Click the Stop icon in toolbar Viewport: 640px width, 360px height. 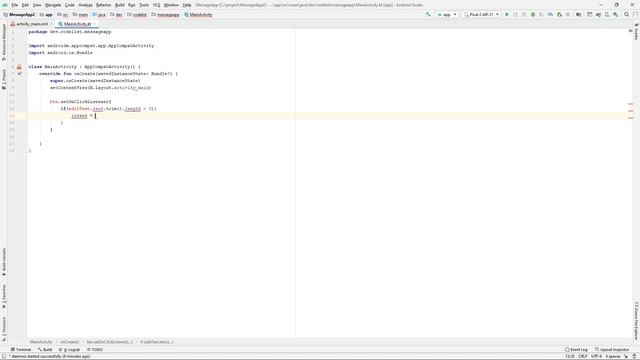[x=568, y=14]
